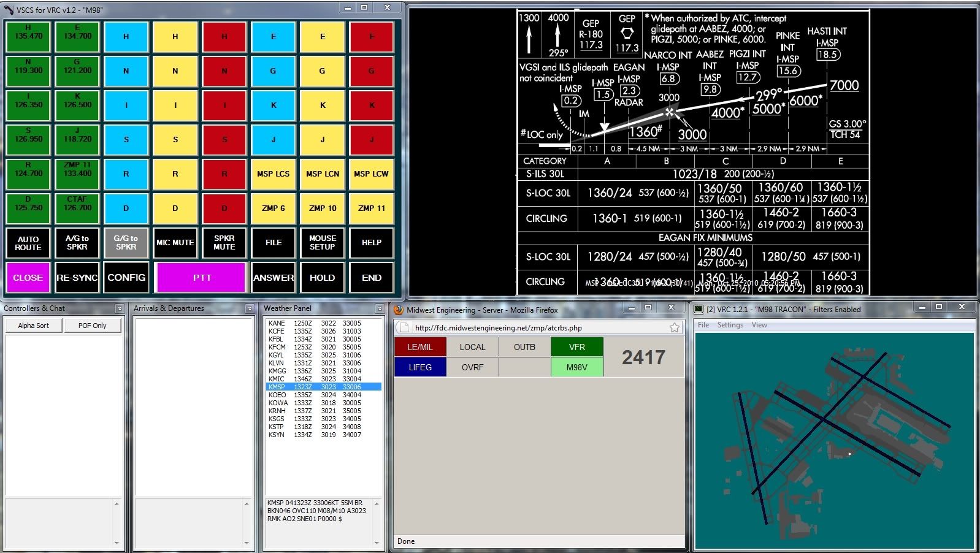Select the green R 124.700 frequency button
Screen dimensions: 980x553
(28, 174)
